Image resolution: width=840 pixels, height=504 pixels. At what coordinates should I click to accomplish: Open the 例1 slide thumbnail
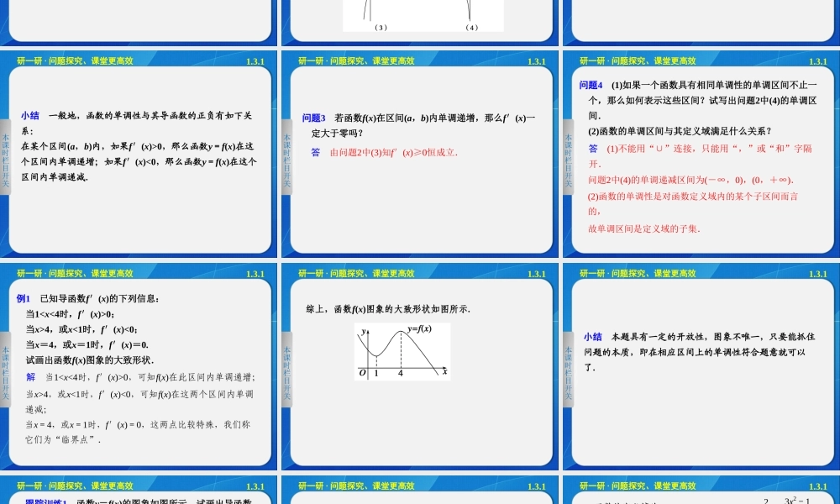click(139, 367)
